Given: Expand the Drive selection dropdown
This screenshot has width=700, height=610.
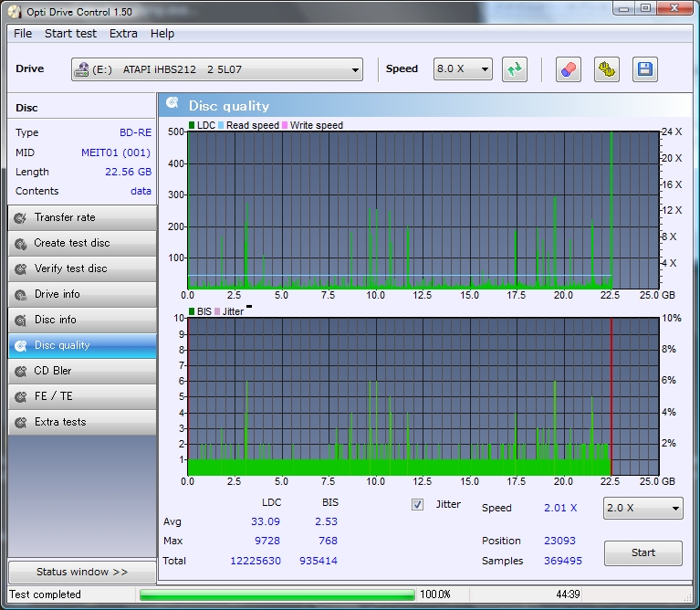Looking at the screenshot, I should [x=217, y=69].
